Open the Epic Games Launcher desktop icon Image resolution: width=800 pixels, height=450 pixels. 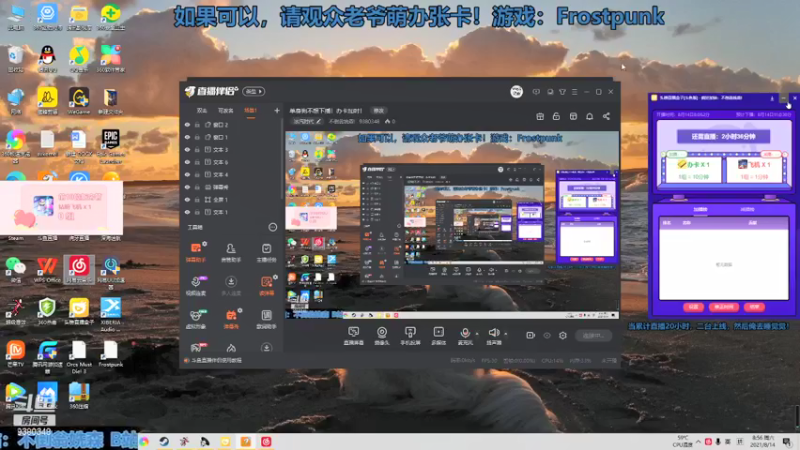click(111, 147)
